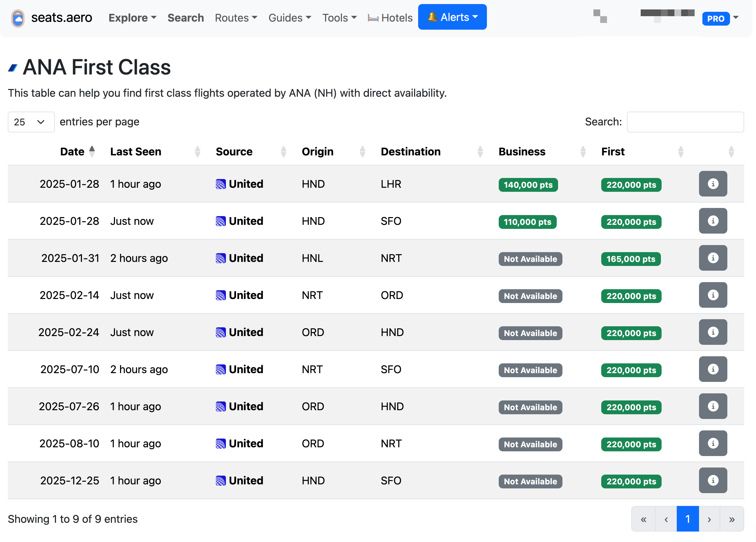
Task: Go to previous page of results
Action: click(666, 519)
